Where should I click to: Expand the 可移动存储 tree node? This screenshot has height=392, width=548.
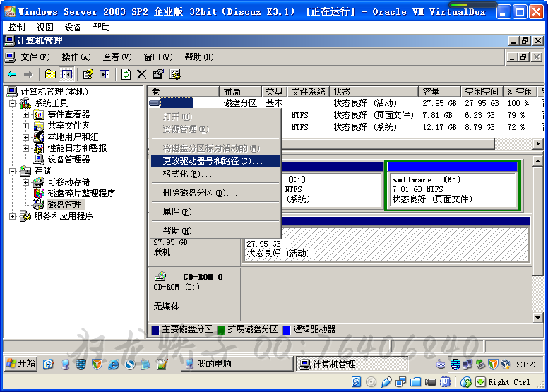point(25,182)
